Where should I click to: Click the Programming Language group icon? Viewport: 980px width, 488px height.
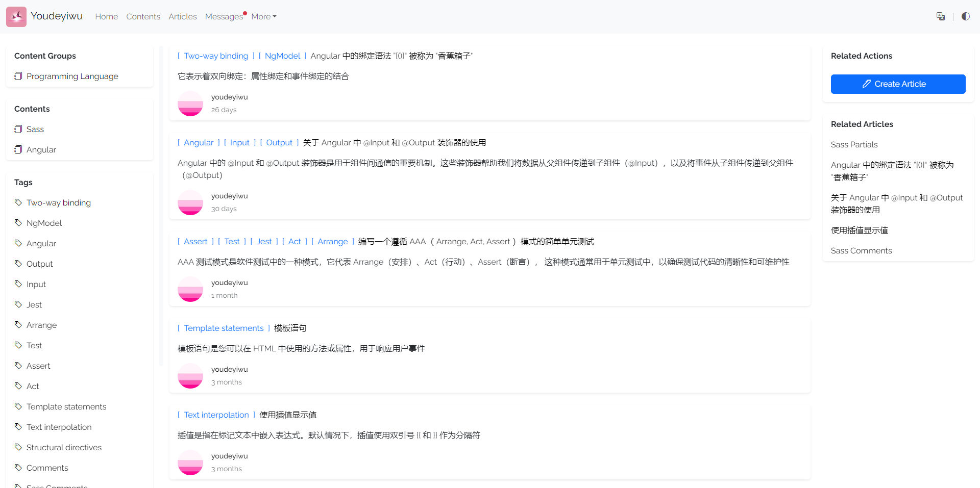[x=18, y=76]
